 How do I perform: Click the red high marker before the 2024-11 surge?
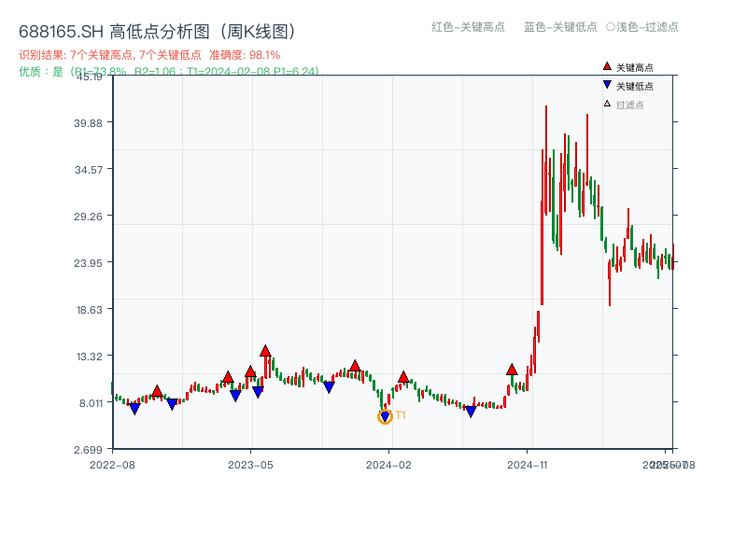(x=512, y=369)
